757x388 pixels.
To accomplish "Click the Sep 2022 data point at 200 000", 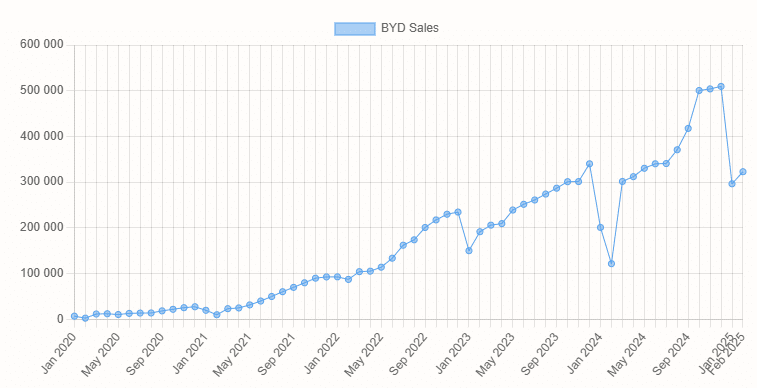I will coord(425,227).
